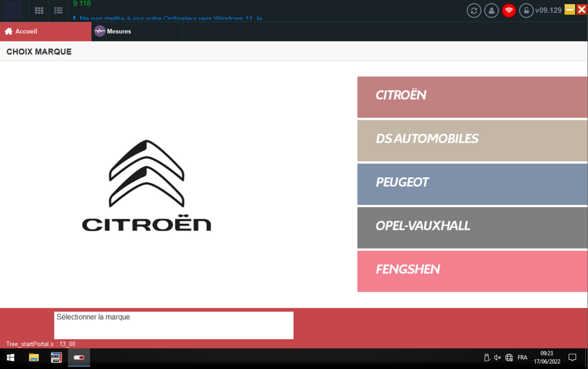Select the FENGSHEN brand
This screenshot has width=588, height=369.
470,271
